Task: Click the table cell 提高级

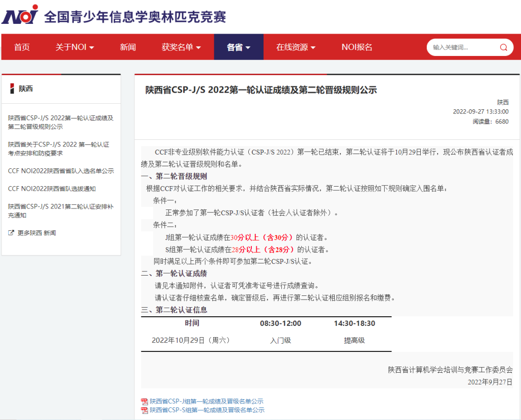Action: point(355,341)
